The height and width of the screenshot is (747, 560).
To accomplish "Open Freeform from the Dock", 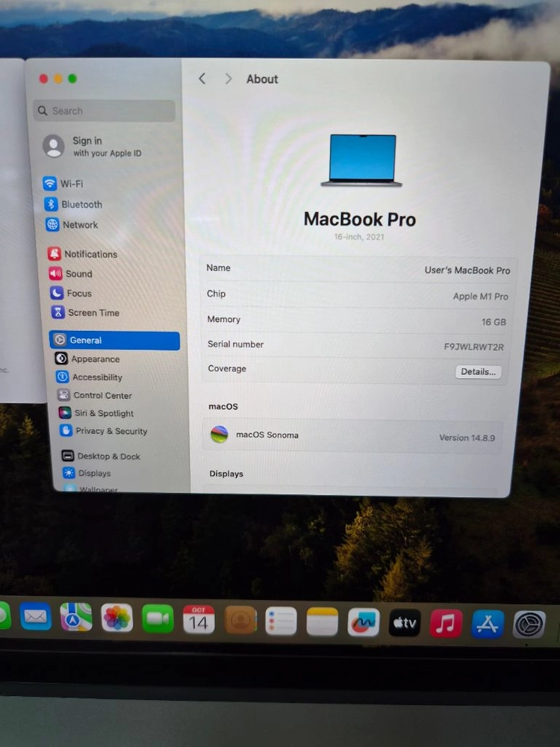I will point(364,622).
